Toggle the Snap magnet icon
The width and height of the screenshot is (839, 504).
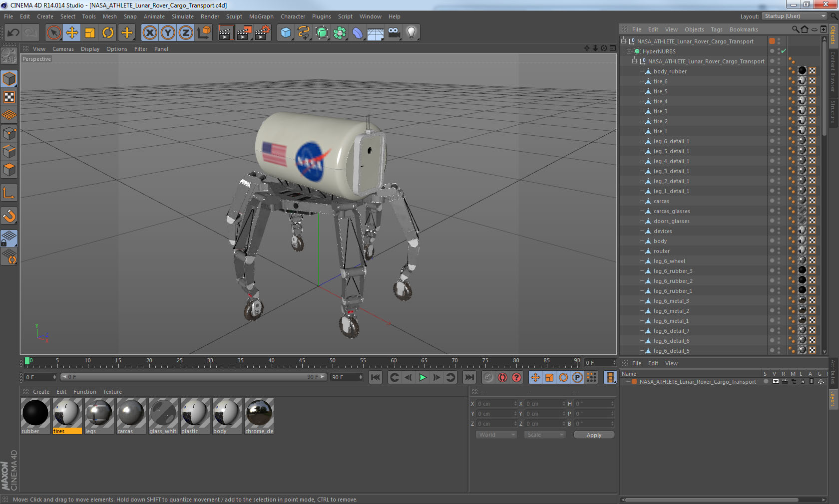(9, 216)
